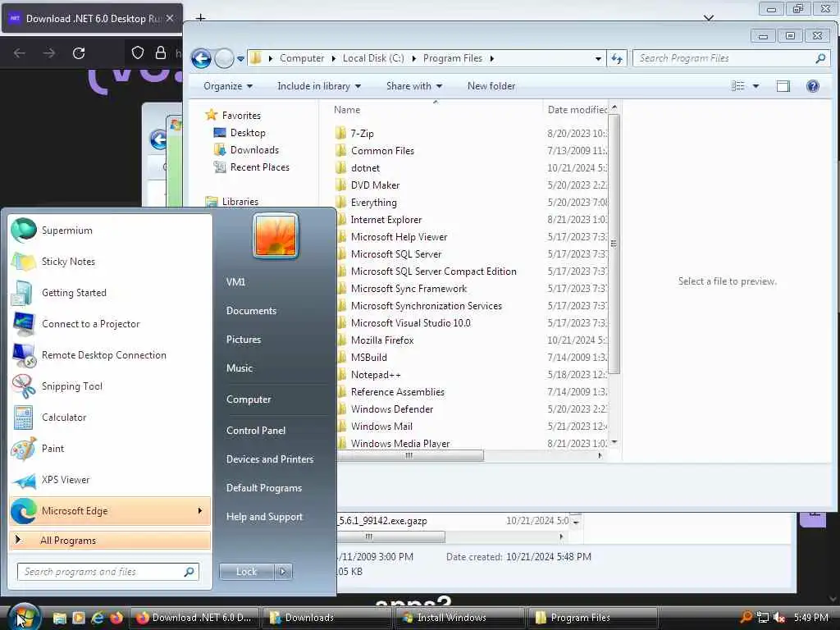The height and width of the screenshot is (630, 840).
Task: Click volume muted tray icon
Action: pos(779,618)
